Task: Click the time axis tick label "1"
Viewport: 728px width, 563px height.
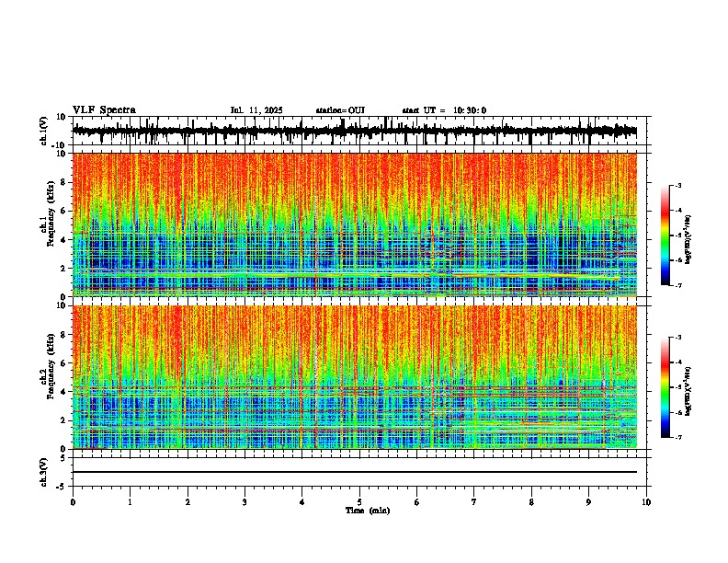Action: click(130, 502)
